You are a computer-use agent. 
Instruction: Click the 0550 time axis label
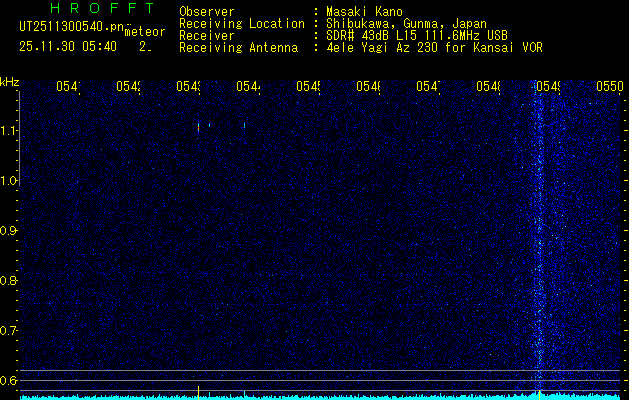tap(610, 86)
